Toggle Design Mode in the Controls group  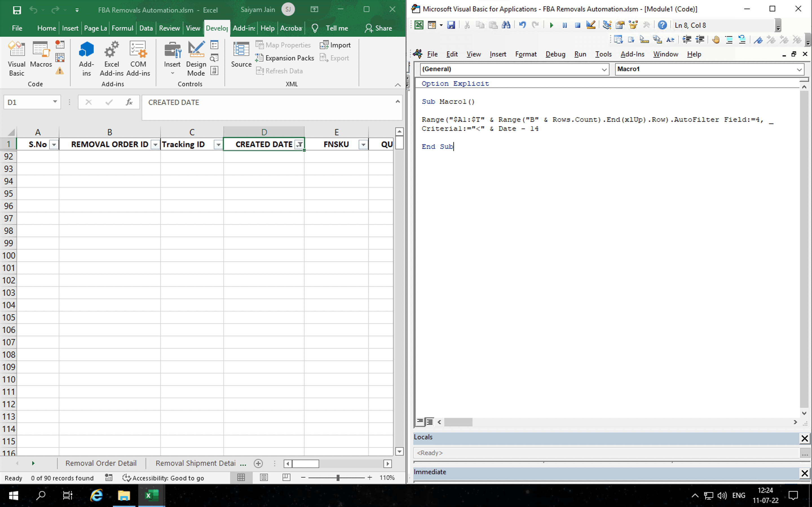[x=196, y=59]
